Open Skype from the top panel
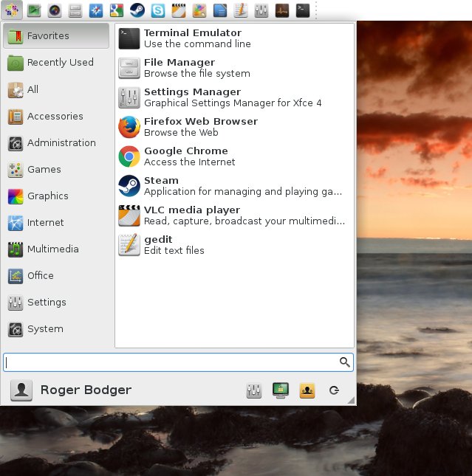472x476 pixels. click(158, 10)
